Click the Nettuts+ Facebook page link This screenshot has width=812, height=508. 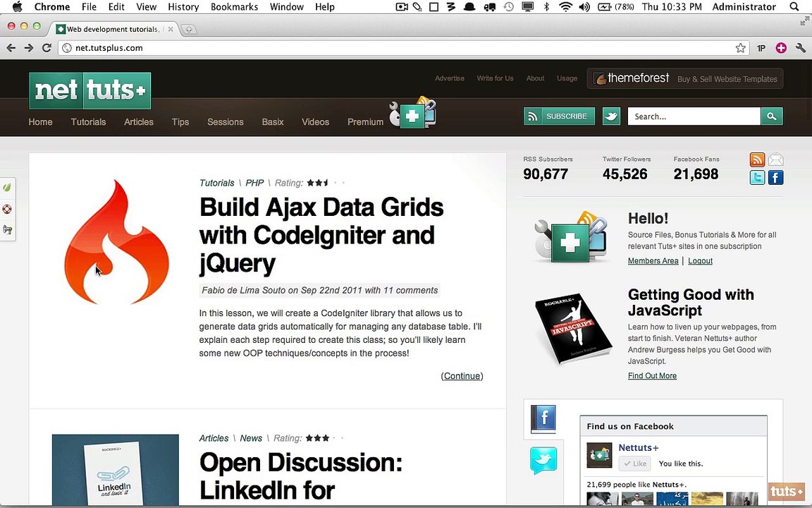(x=639, y=447)
